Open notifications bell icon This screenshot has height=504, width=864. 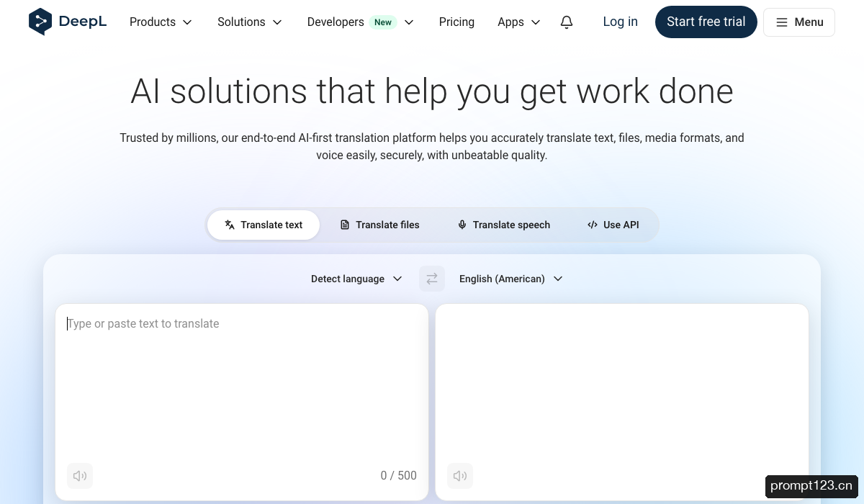point(567,22)
